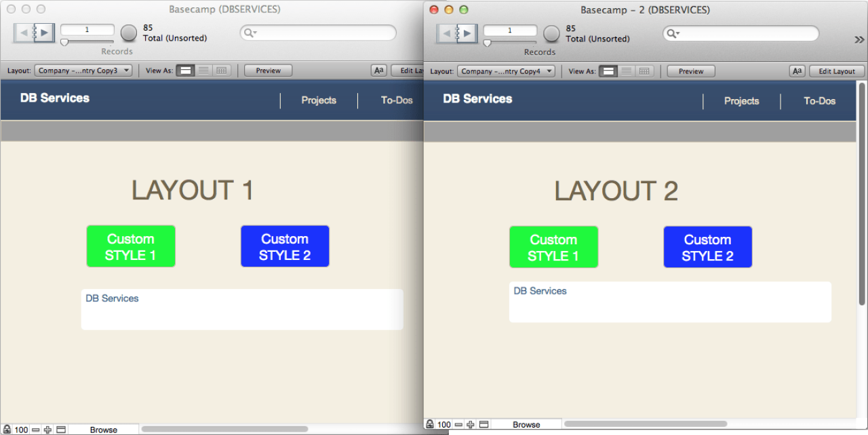This screenshot has width=868, height=435.
Task: Click LAYOUT 2 heading text
Action: 616,191
